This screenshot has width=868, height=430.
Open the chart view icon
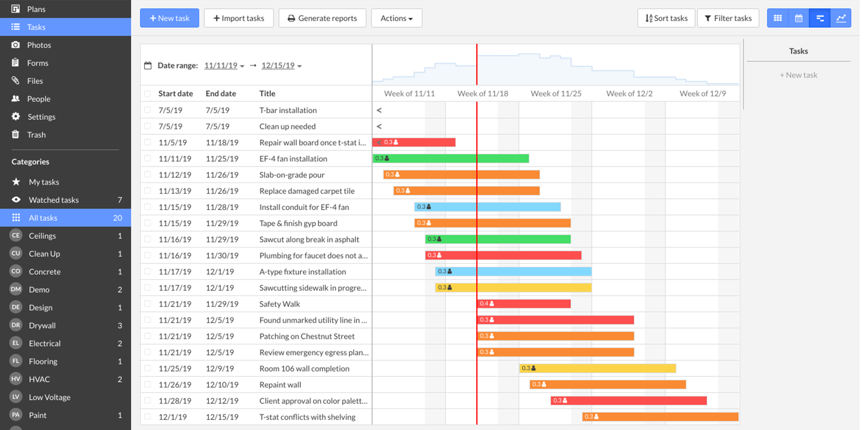(841, 18)
